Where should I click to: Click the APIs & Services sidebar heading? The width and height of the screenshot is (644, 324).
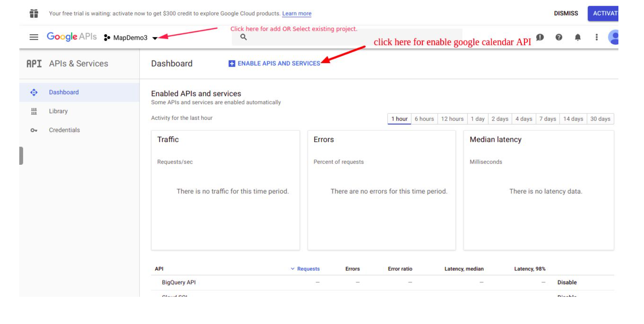pos(78,63)
